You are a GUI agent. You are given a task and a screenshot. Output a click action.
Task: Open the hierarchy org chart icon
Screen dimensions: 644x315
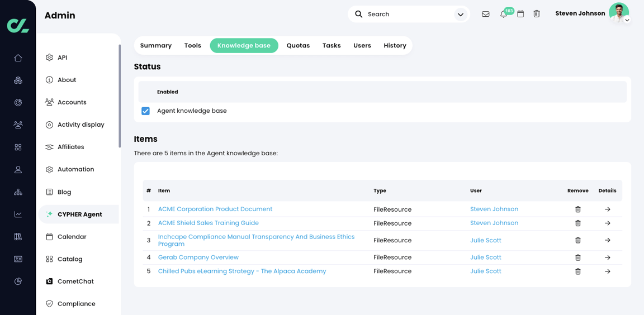tap(18, 192)
